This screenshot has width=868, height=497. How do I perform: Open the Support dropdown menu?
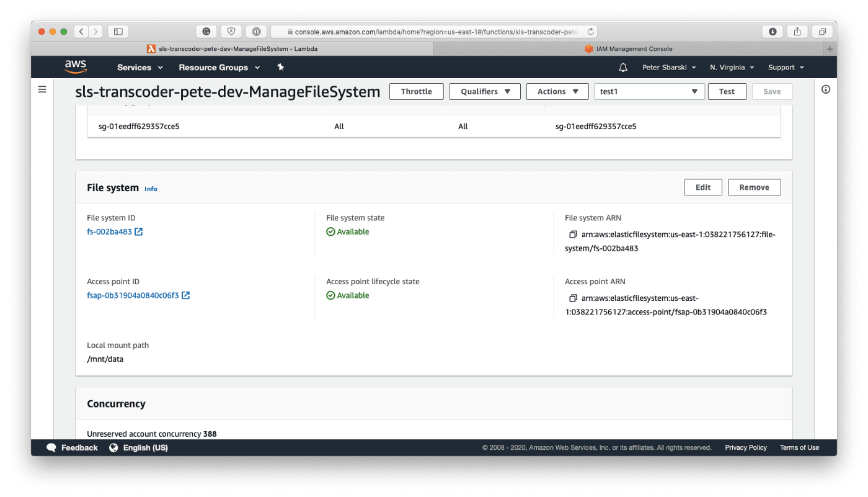click(786, 67)
